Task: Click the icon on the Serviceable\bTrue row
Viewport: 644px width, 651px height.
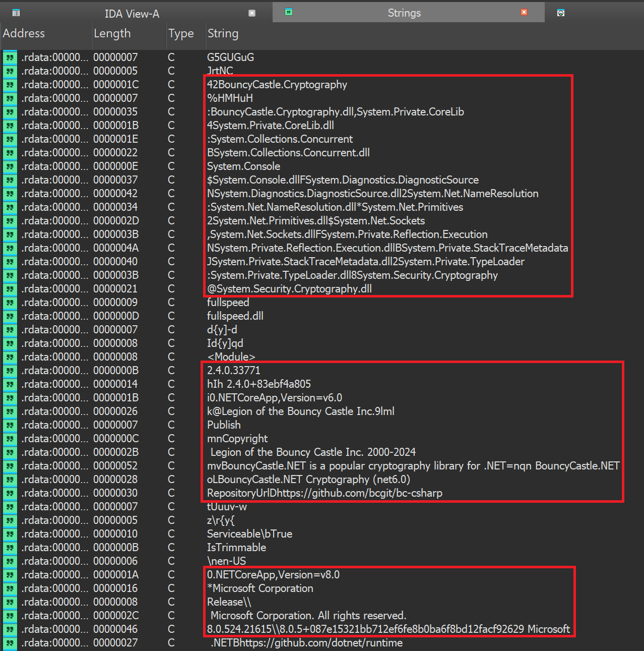Action: pyautogui.click(x=10, y=534)
